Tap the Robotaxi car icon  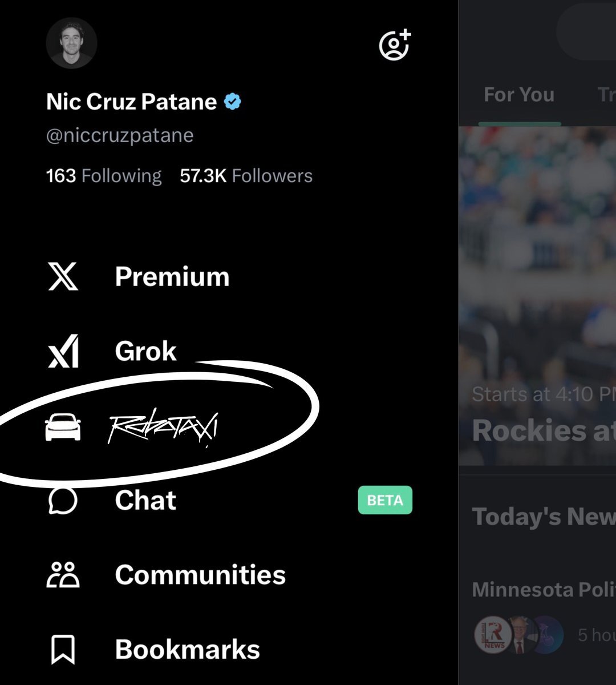[x=63, y=427]
